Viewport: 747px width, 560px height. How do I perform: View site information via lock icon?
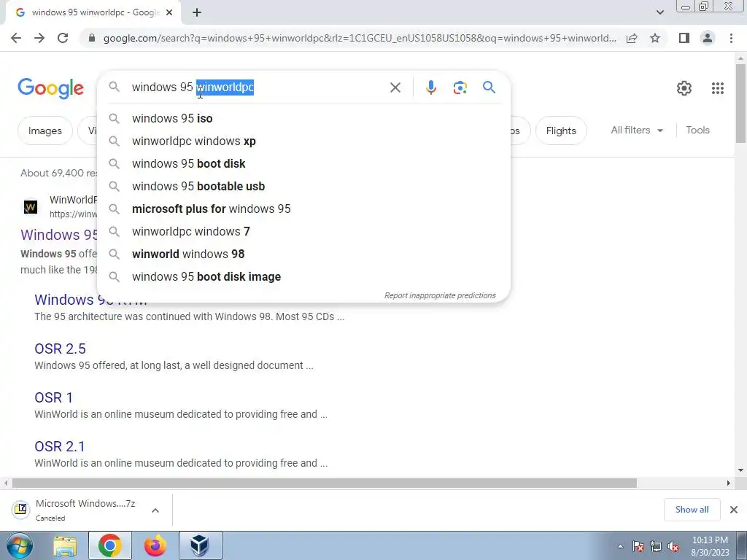(x=92, y=38)
